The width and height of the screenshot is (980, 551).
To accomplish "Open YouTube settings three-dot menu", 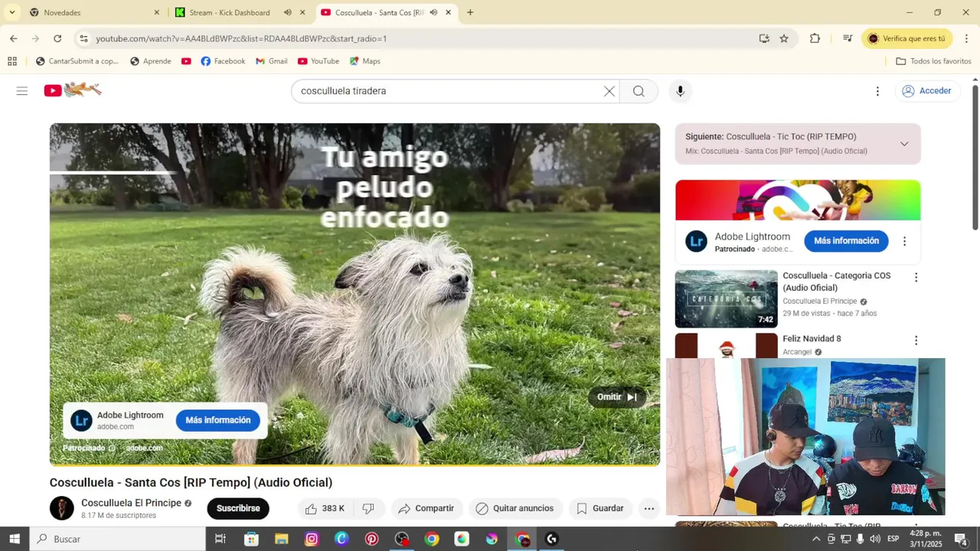I will pos(877,91).
